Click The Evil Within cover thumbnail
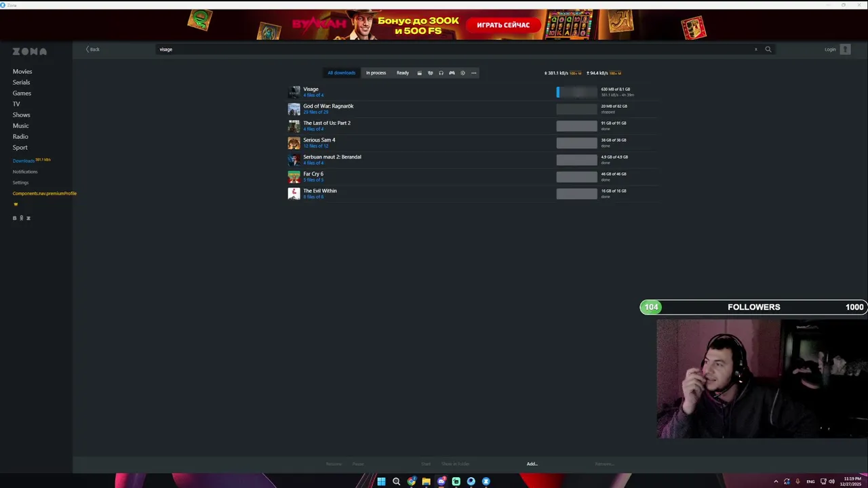 click(x=294, y=194)
